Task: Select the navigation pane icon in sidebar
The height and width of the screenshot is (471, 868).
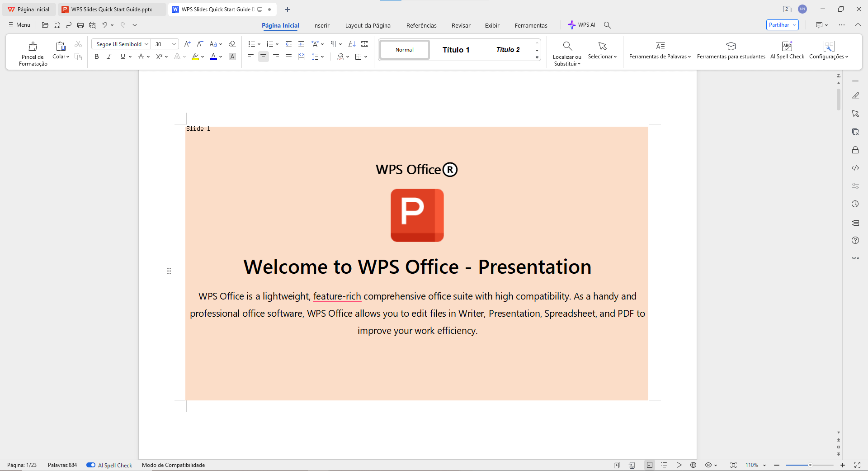Action: click(855, 222)
